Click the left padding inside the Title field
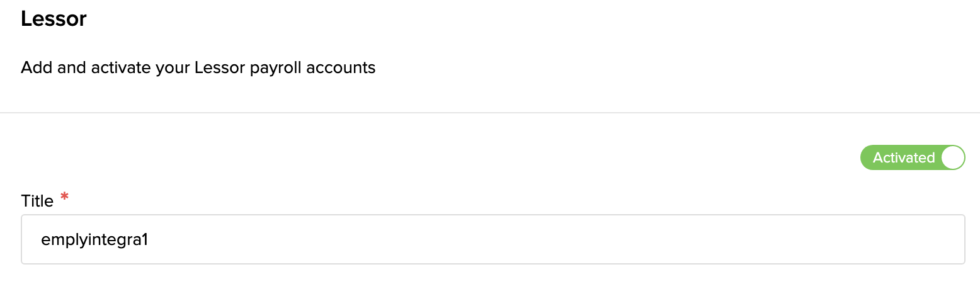980x296 pixels. [30, 239]
